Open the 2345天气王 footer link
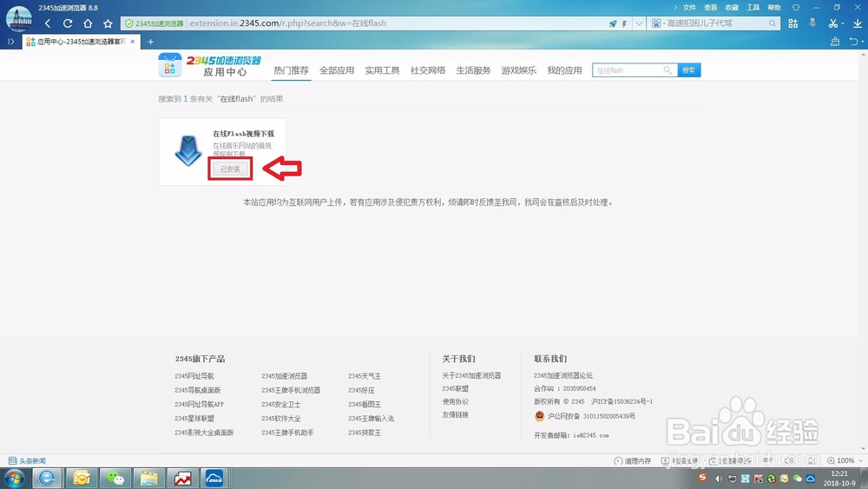 coord(365,376)
